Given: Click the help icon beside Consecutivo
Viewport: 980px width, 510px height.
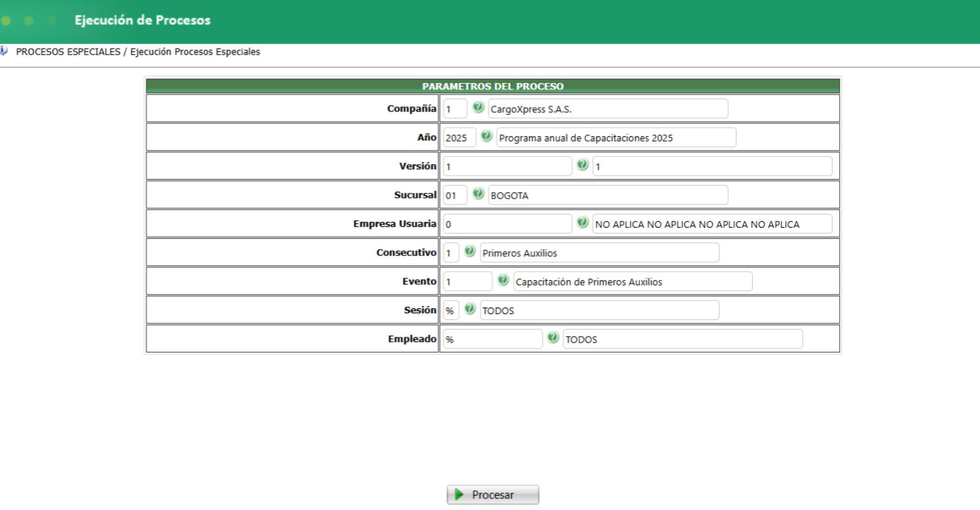Looking at the screenshot, I should point(470,252).
